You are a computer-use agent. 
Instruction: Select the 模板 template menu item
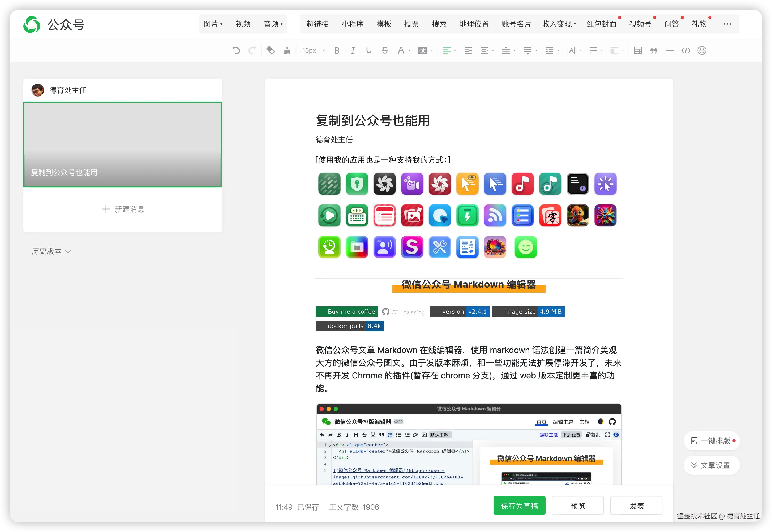click(x=384, y=24)
